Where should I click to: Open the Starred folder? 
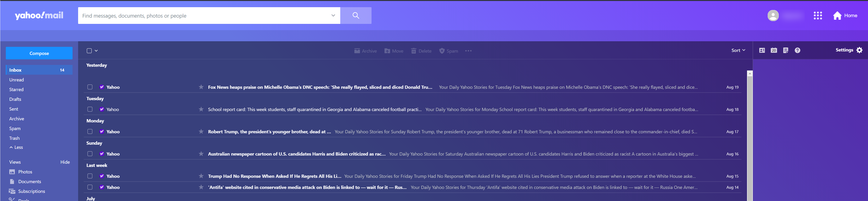coord(16,90)
